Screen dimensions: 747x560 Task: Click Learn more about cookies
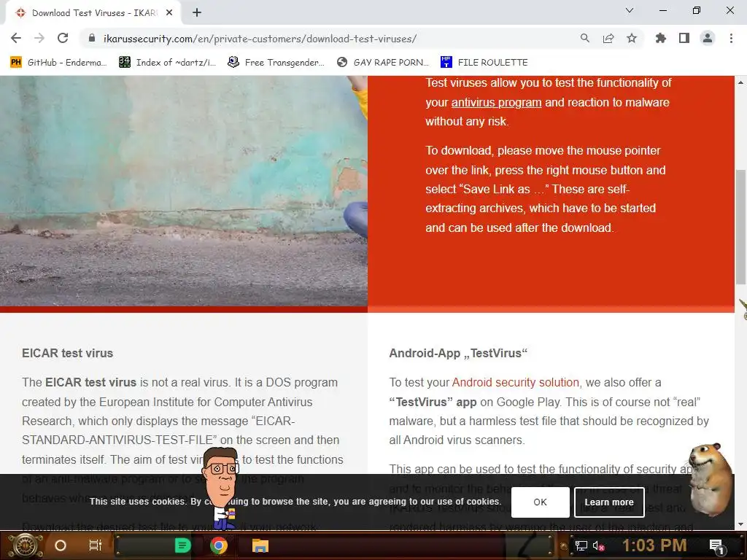(609, 502)
